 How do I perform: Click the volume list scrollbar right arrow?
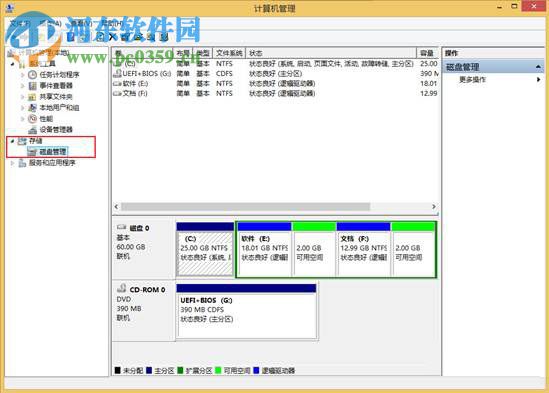click(x=434, y=207)
